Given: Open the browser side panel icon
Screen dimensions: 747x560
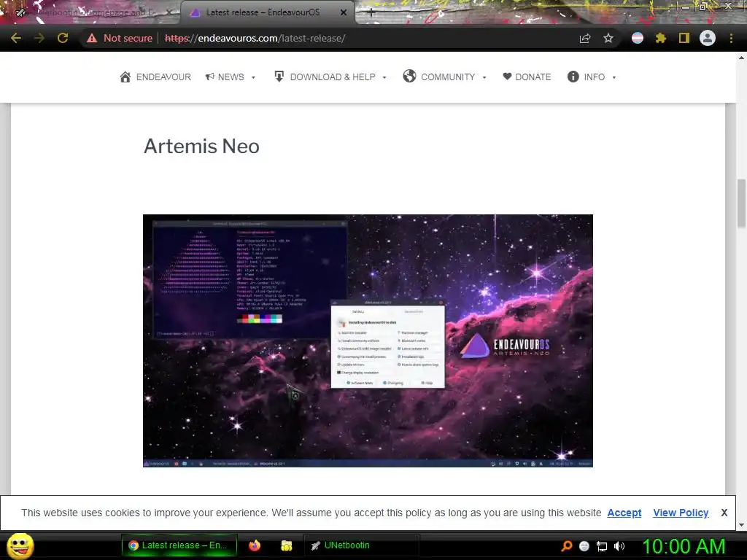Looking at the screenshot, I should 684,38.
